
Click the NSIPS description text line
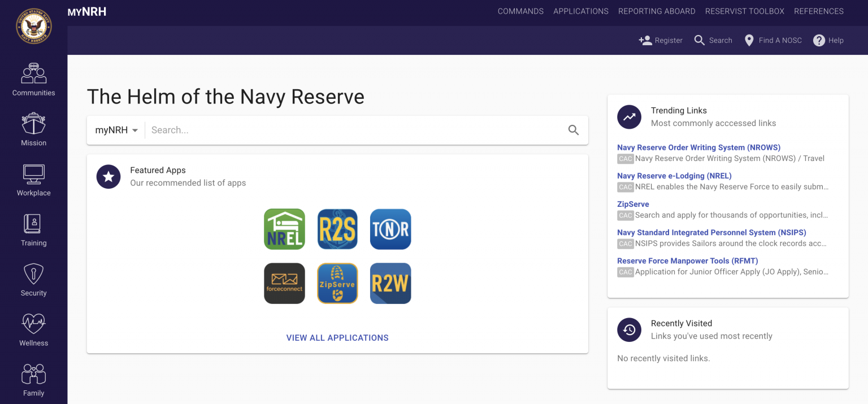click(x=731, y=244)
